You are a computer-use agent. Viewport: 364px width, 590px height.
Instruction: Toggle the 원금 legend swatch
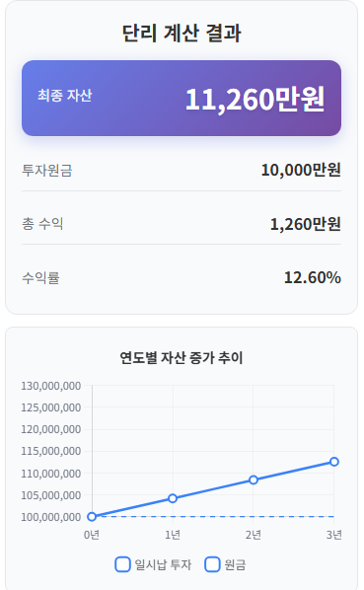point(212,564)
